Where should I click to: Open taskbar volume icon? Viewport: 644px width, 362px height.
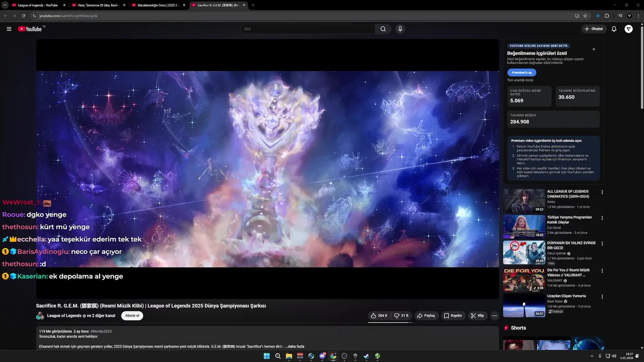614,356
